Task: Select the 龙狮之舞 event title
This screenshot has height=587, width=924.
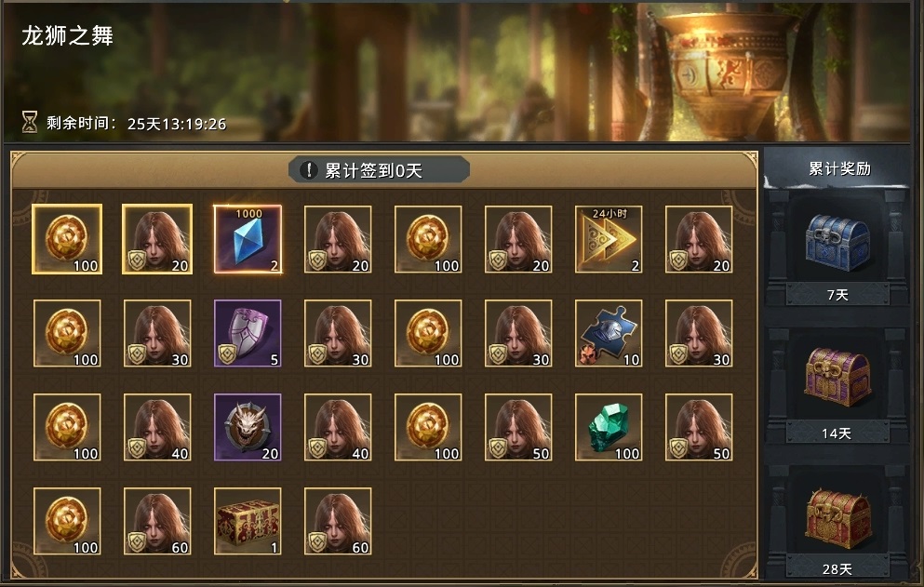Action: pyautogui.click(x=67, y=36)
